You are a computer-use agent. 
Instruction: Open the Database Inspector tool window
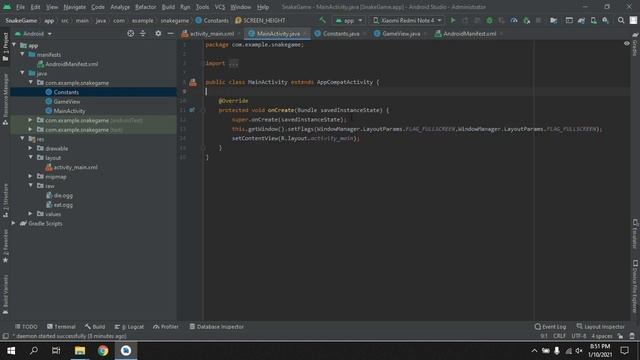(216, 327)
